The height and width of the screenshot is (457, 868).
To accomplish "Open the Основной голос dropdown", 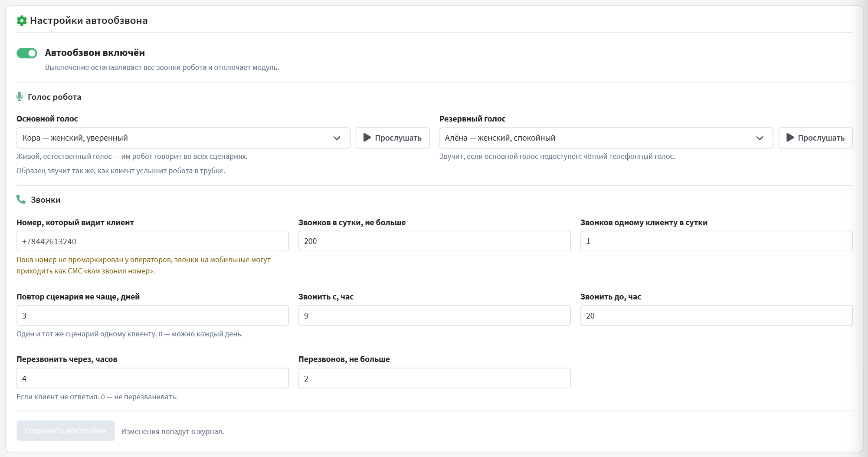I will [x=183, y=138].
